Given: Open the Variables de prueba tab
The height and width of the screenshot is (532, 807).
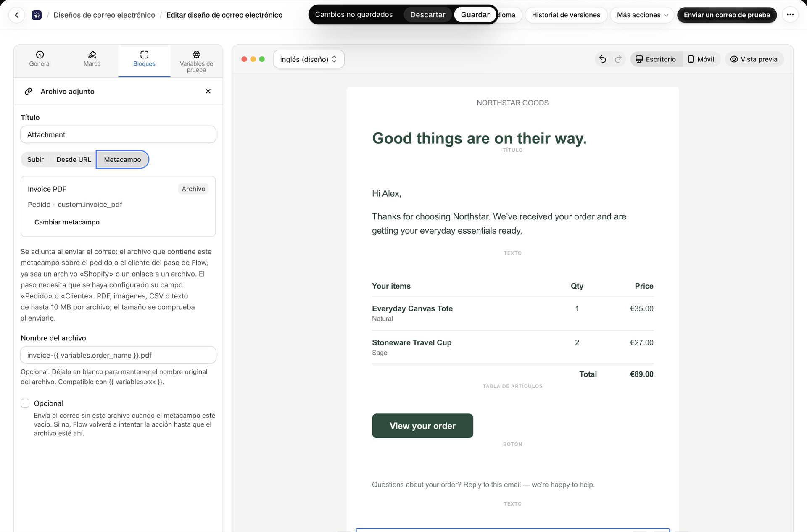Looking at the screenshot, I should 196,61.
